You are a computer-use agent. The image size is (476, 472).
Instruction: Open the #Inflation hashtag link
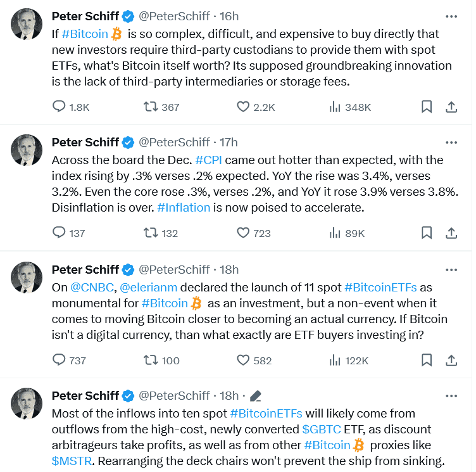(x=184, y=207)
